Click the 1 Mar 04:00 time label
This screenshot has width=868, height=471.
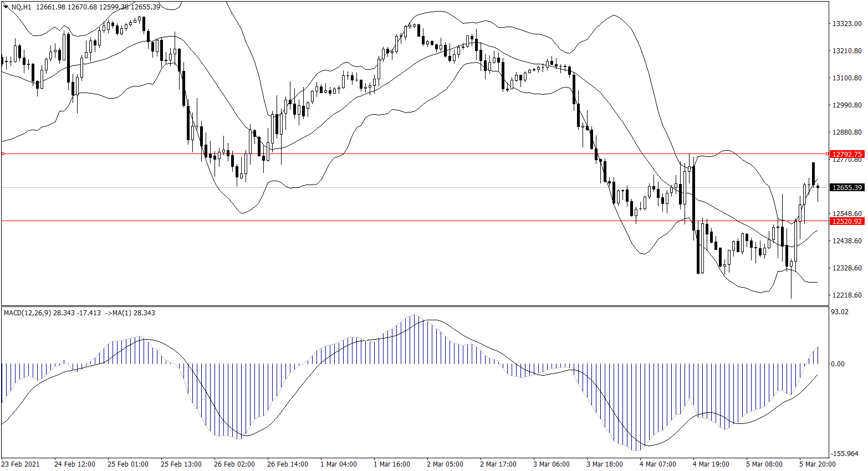tap(339, 464)
